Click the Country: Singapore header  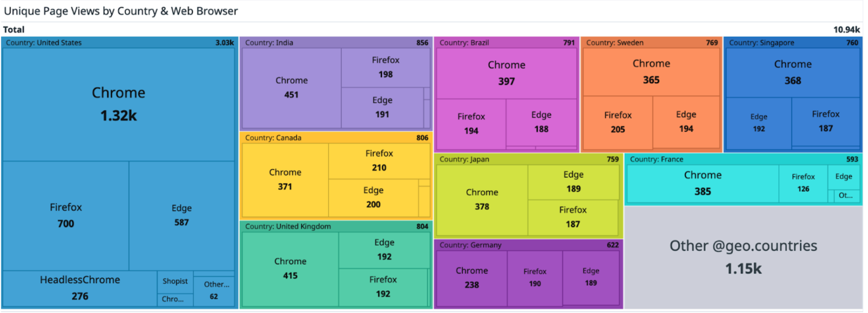pyautogui.click(x=793, y=43)
